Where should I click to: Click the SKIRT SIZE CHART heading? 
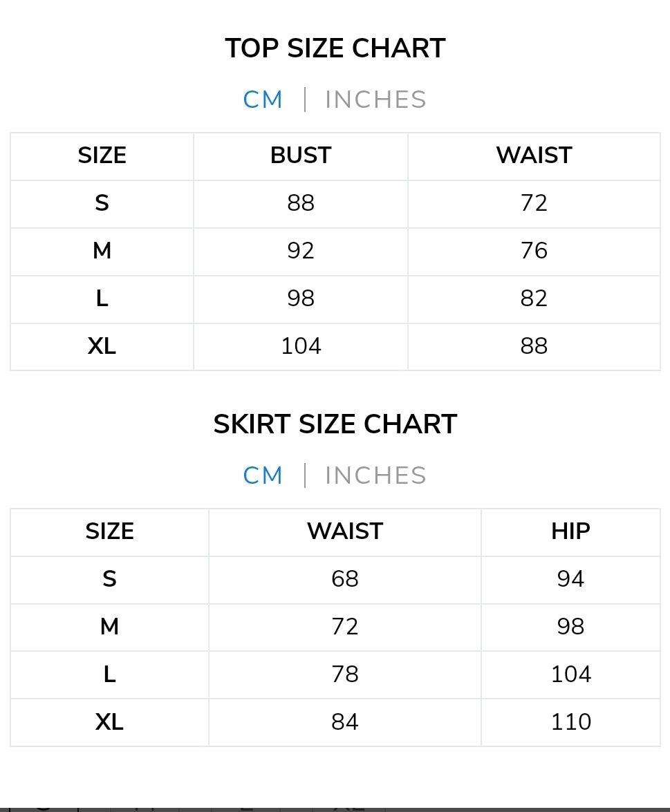tap(335, 424)
